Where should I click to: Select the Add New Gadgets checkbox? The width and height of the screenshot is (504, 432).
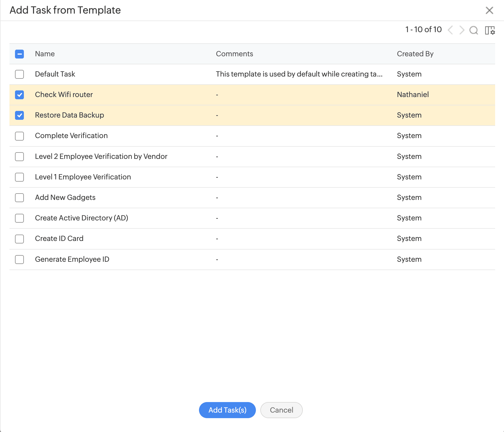click(19, 198)
